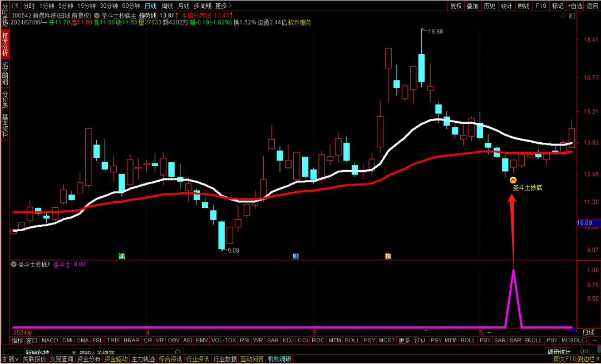This screenshot has width=601, height=364.
Task: Open 基本资料 in the left sidebar
Action: [x=5, y=126]
